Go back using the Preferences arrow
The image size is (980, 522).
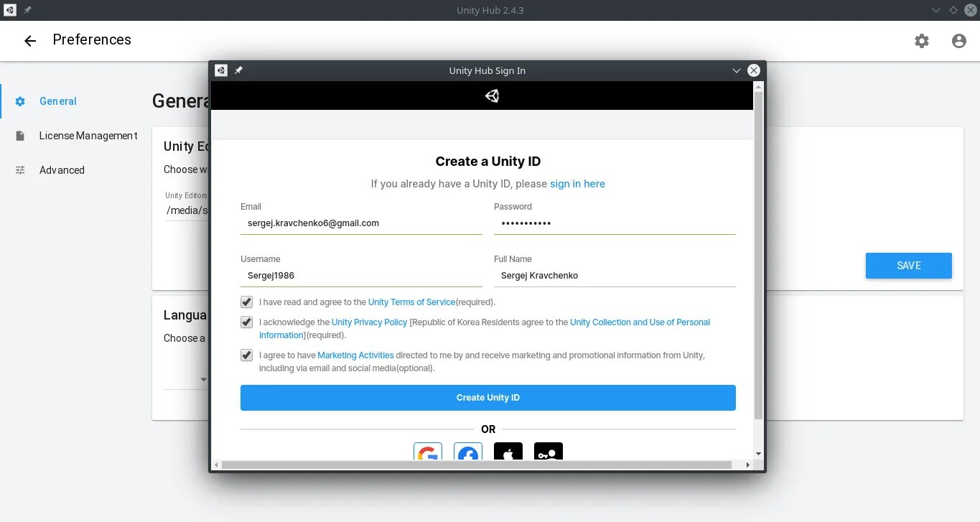click(x=30, y=41)
